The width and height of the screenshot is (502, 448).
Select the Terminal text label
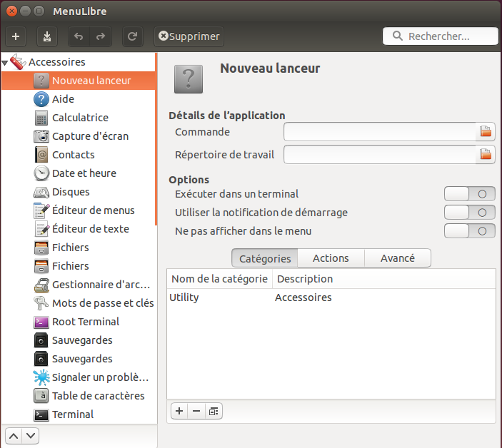pos(73,414)
